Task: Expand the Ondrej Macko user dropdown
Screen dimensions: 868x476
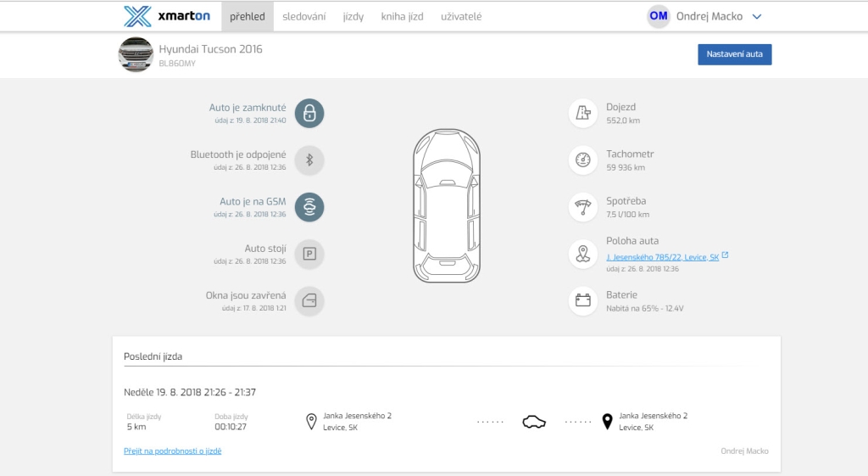Action: pyautogui.click(x=757, y=16)
